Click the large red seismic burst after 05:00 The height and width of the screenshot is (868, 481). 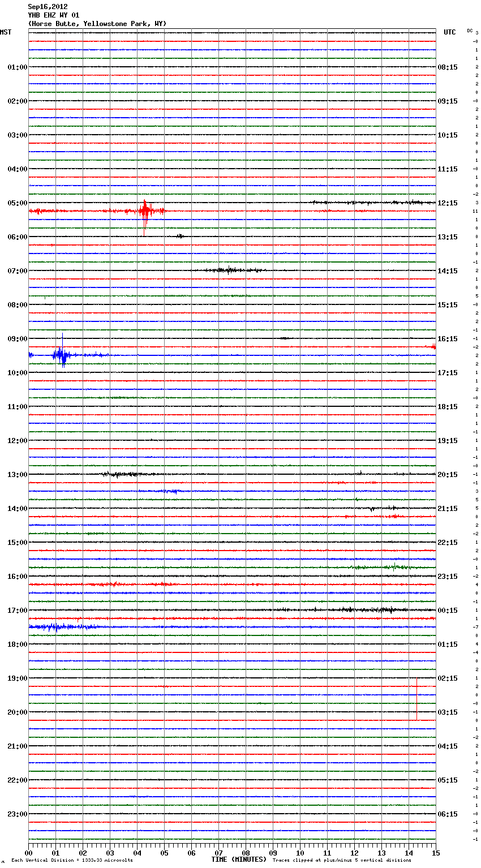click(145, 216)
